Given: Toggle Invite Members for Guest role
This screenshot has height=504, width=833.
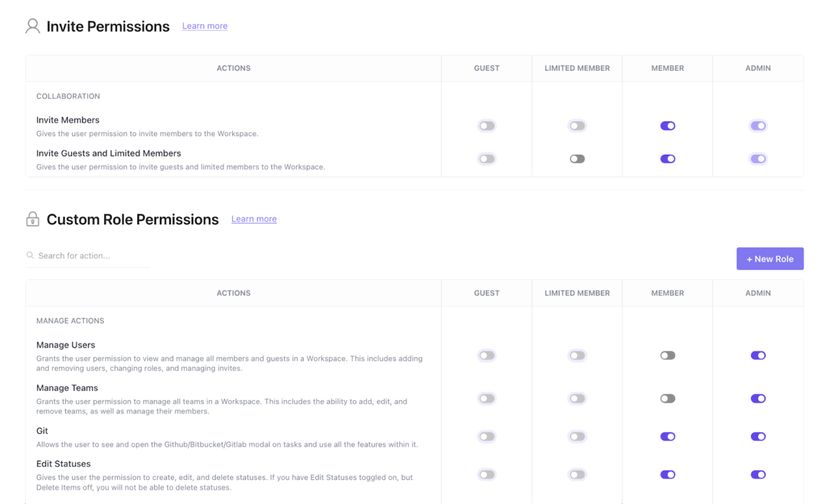Looking at the screenshot, I should [x=487, y=126].
